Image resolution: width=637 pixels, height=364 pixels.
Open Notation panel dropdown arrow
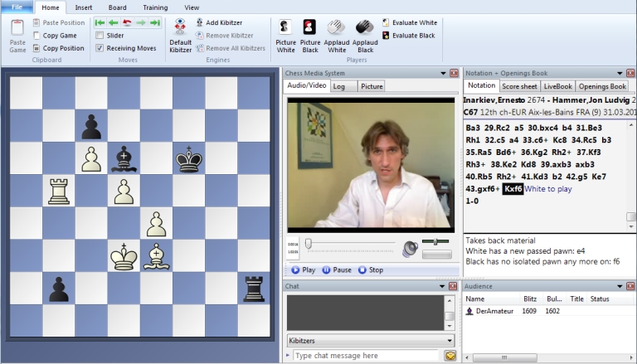click(x=620, y=74)
